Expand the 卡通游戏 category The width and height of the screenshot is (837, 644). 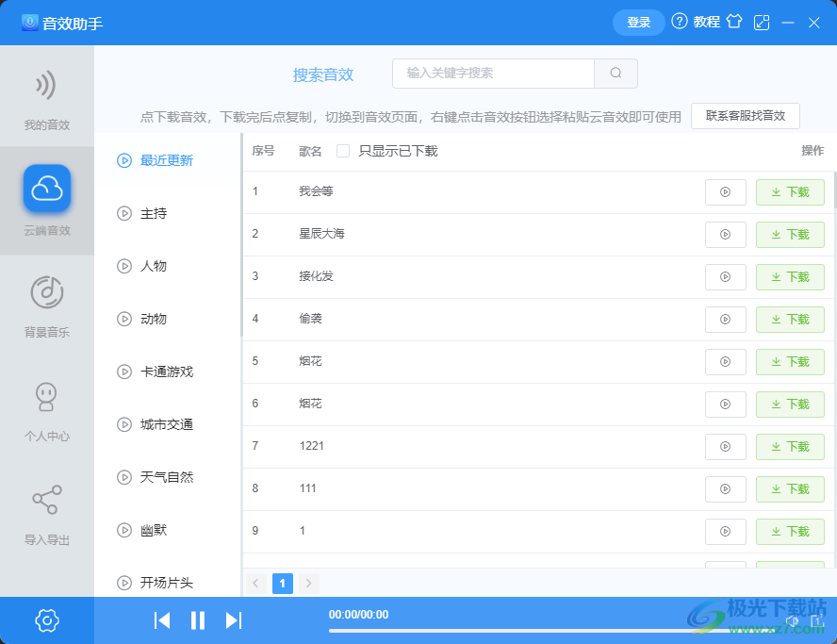point(168,372)
